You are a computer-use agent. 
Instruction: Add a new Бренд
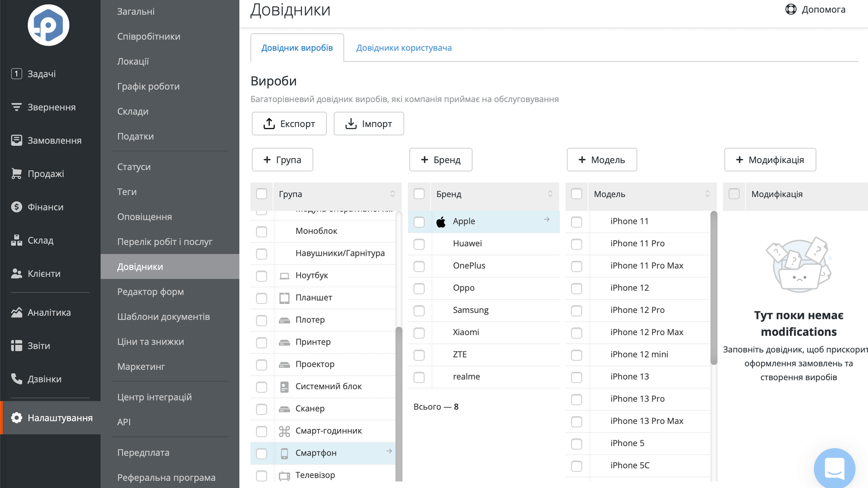coord(441,160)
